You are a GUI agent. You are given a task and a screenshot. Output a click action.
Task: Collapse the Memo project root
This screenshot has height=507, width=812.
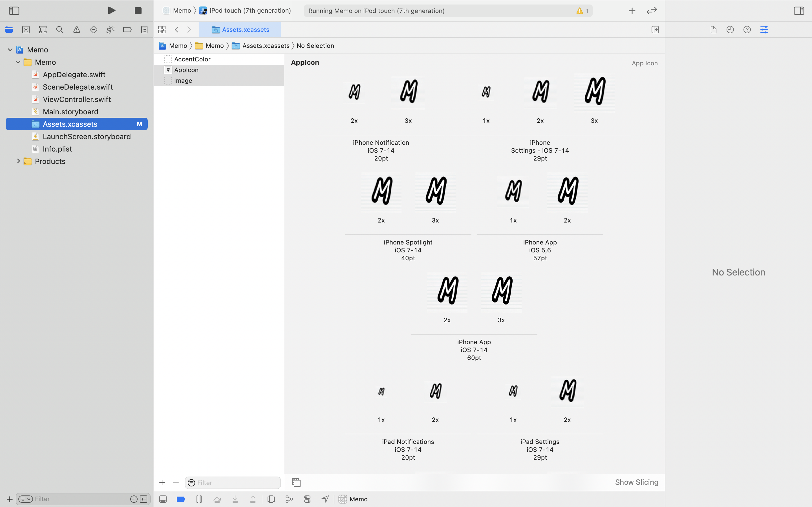(x=10, y=50)
